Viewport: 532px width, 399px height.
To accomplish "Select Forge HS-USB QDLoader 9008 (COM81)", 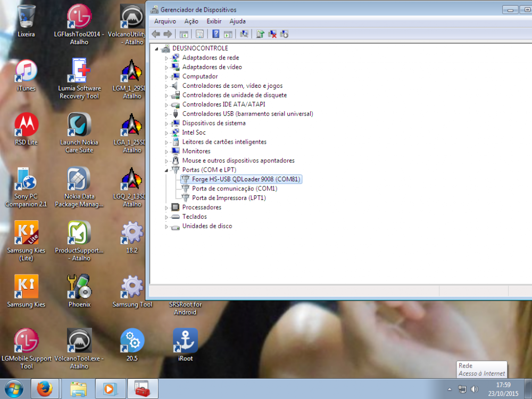I will [241, 179].
